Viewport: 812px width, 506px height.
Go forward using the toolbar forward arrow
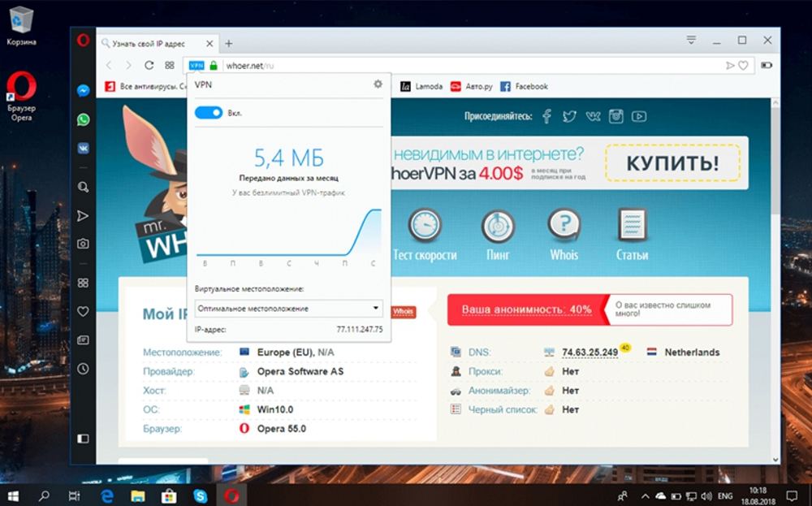(128, 65)
